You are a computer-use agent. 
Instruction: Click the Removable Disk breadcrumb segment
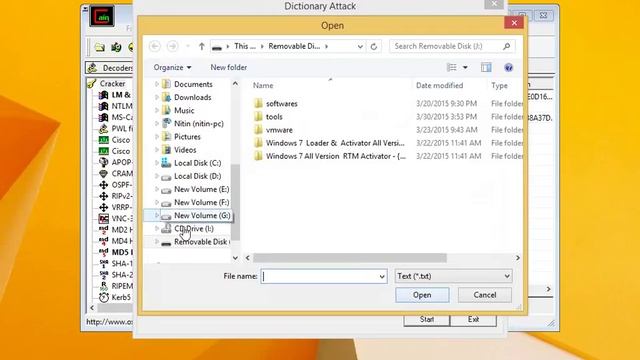coord(294,46)
